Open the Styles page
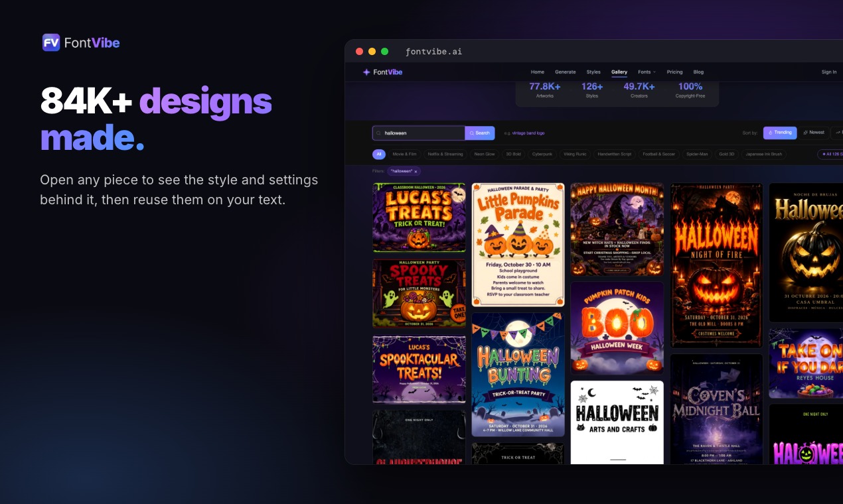This screenshot has height=504, width=843. pyautogui.click(x=593, y=72)
